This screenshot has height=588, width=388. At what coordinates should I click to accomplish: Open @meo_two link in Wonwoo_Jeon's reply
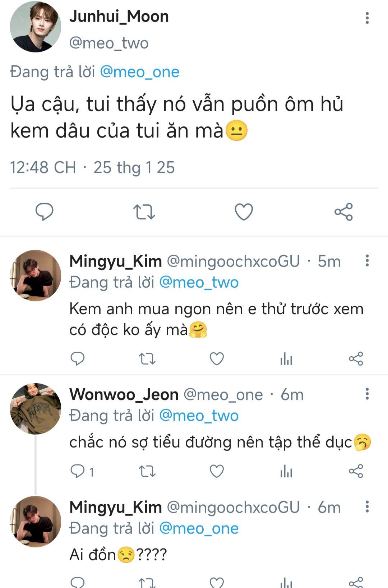(199, 416)
